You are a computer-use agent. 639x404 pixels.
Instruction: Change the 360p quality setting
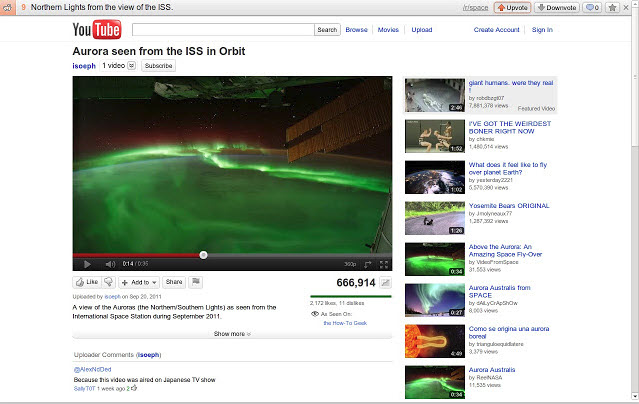click(x=350, y=264)
